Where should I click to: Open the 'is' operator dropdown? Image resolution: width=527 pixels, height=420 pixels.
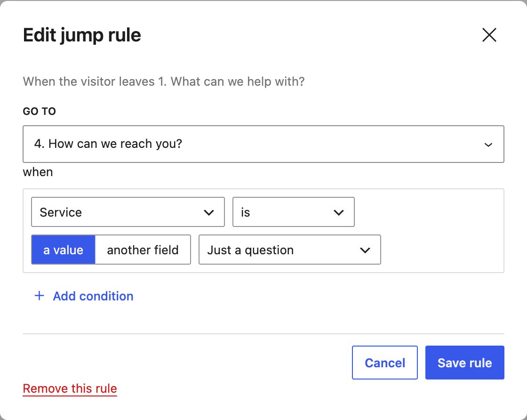click(x=294, y=212)
